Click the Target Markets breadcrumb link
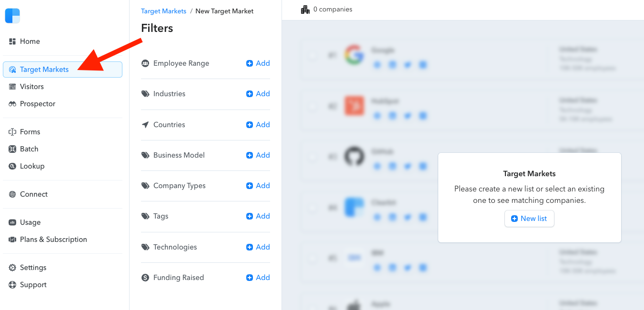Screen dimensions: 644x310 [x=164, y=11]
